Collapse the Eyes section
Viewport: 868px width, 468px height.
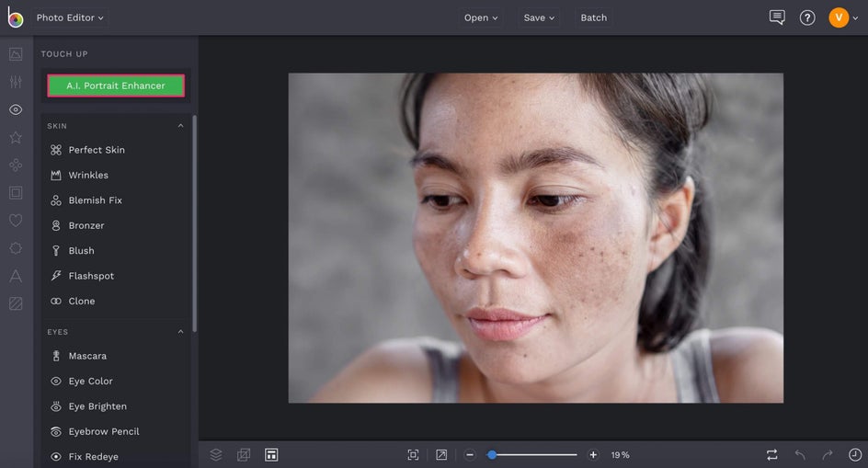(x=180, y=332)
